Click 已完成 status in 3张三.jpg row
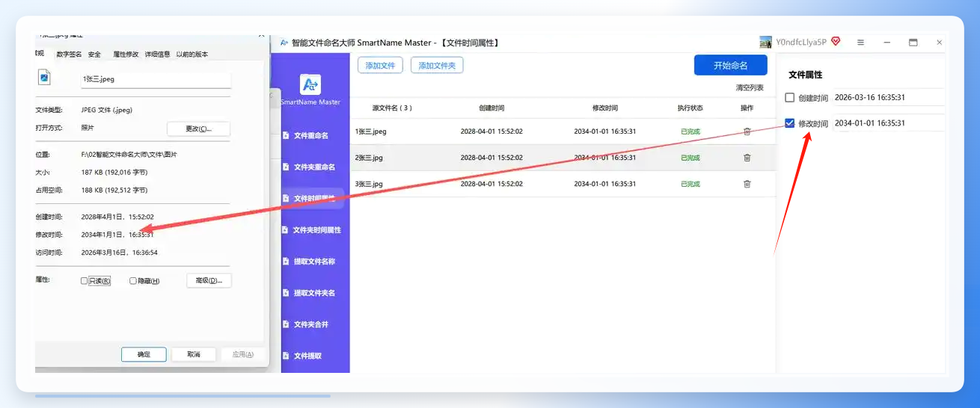 pyautogui.click(x=690, y=184)
